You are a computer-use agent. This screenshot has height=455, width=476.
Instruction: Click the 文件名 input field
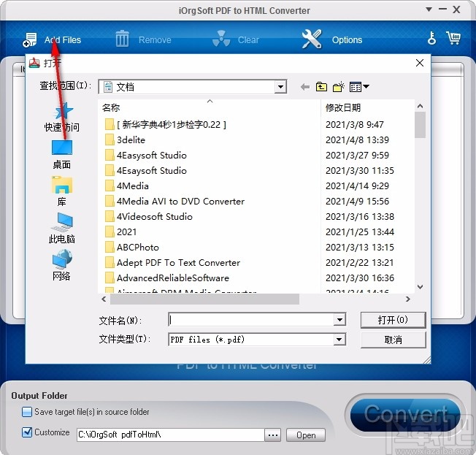coord(251,320)
